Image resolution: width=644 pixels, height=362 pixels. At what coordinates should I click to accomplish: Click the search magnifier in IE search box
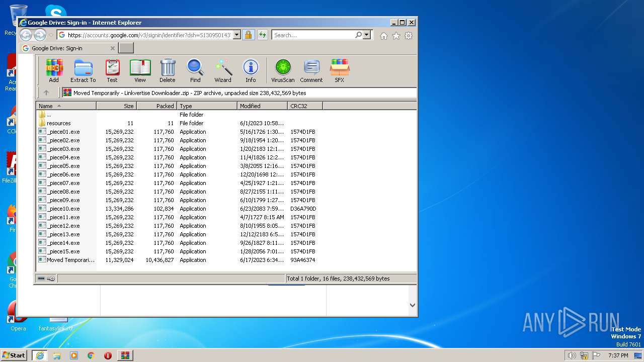[x=358, y=35]
